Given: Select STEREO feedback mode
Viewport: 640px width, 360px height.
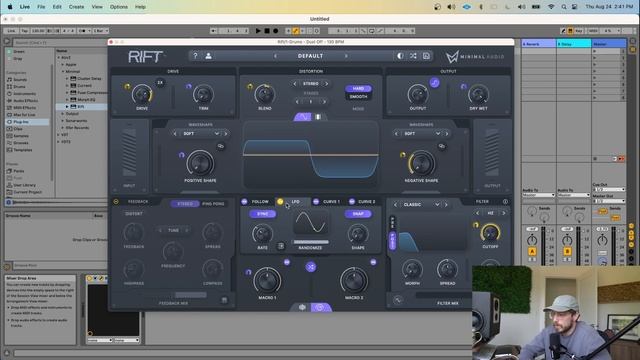Looking at the screenshot, I should pyautogui.click(x=185, y=204).
